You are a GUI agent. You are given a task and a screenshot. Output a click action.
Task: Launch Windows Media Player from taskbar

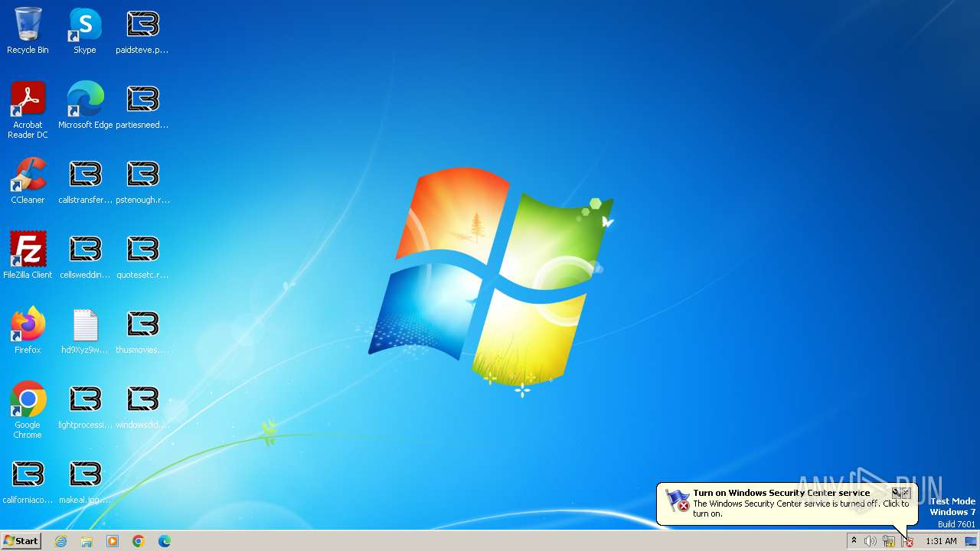(x=113, y=541)
